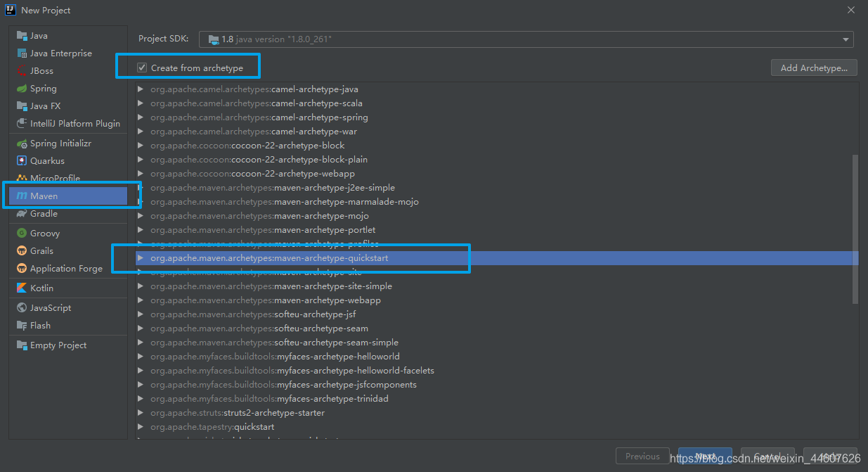
Task: Pick the JBoss project type icon
Action: point(22,71)
